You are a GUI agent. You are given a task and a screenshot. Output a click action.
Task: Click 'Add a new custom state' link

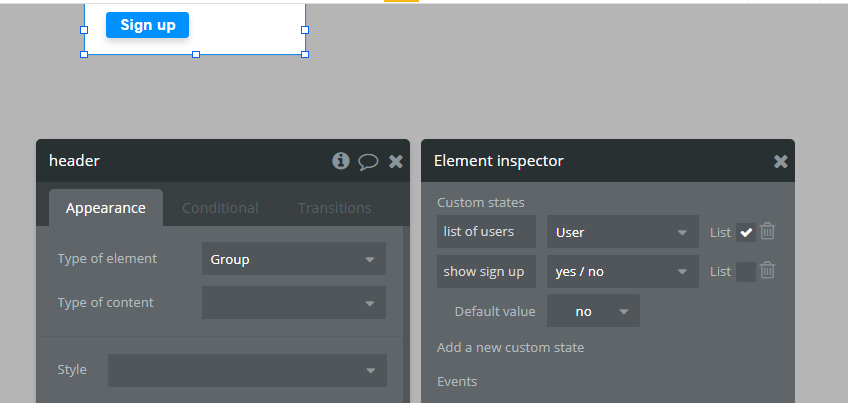pyautogui.click(x=510, y=347)
